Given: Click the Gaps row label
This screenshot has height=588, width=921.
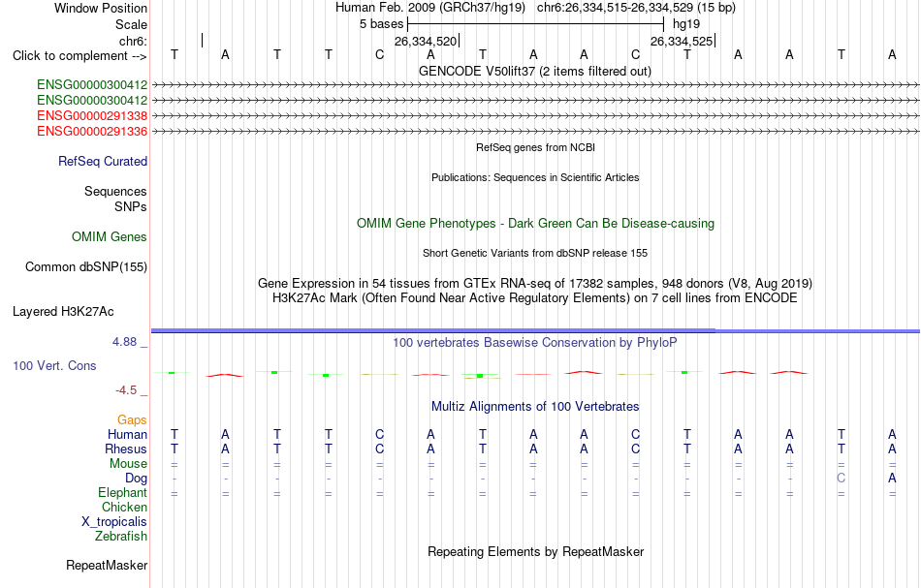Looking at the screenshot, I should click(x=132, y=419).
